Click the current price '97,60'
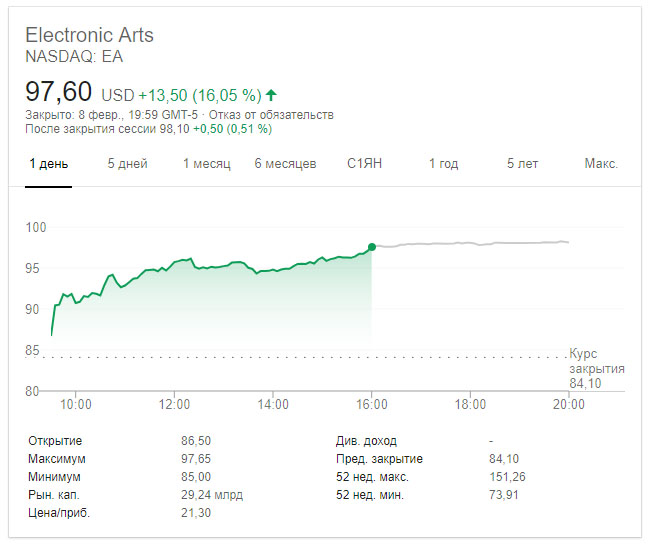 [58, 92]
